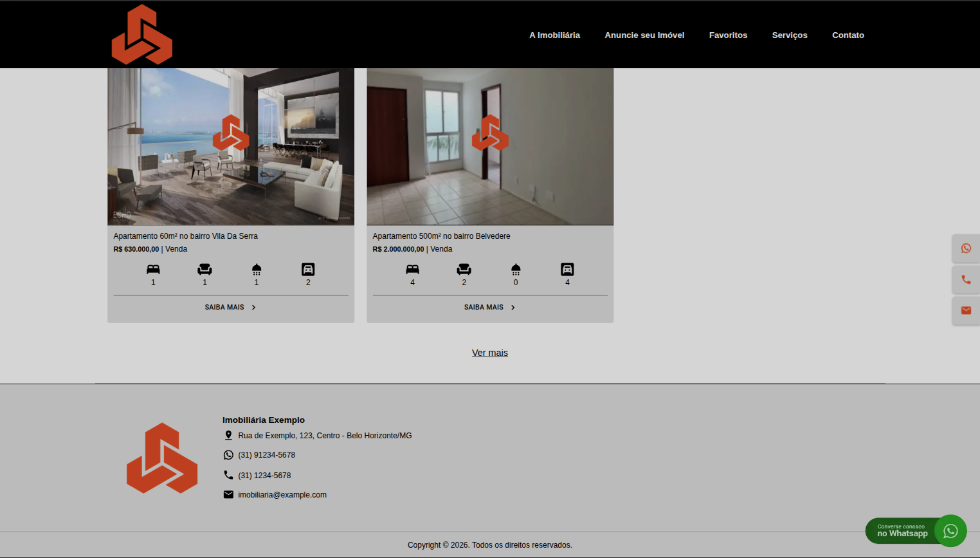The image size is (980, 558).
Task: Click the WhatsApp icon in the right sidebar
Action: [x=965, y=248]
